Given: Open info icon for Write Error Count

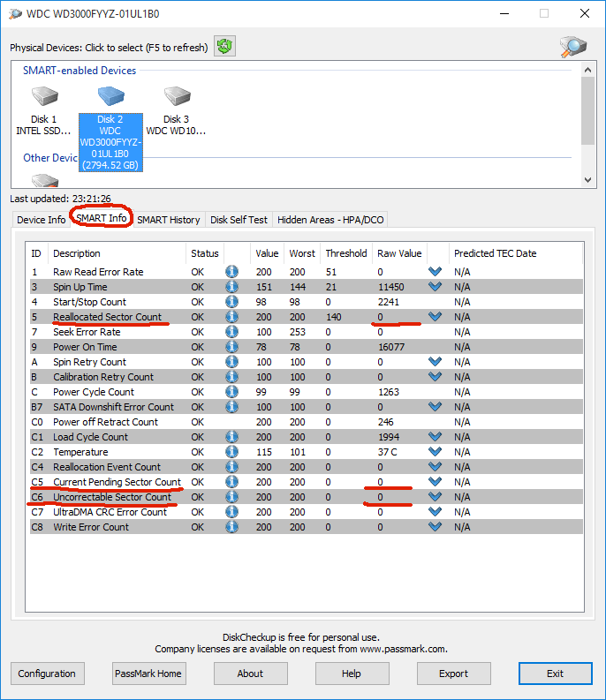Looking at the screenshot, I should coord(231,527).
